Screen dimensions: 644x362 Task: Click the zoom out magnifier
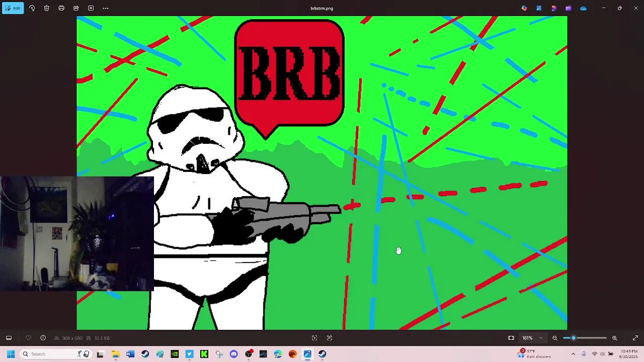(x=555, y=338)
